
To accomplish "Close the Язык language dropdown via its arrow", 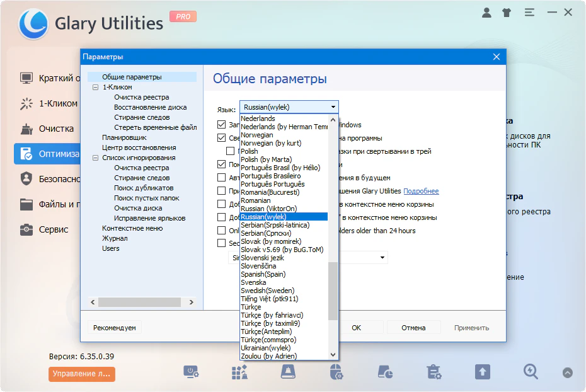I will click(x=333, y=107).
